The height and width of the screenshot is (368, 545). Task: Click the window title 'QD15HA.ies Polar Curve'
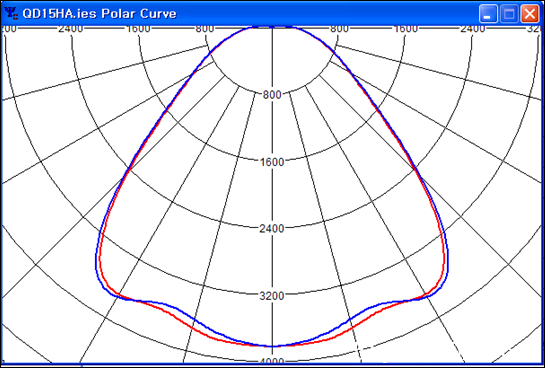pyautogui.click(x=99, y=14)
